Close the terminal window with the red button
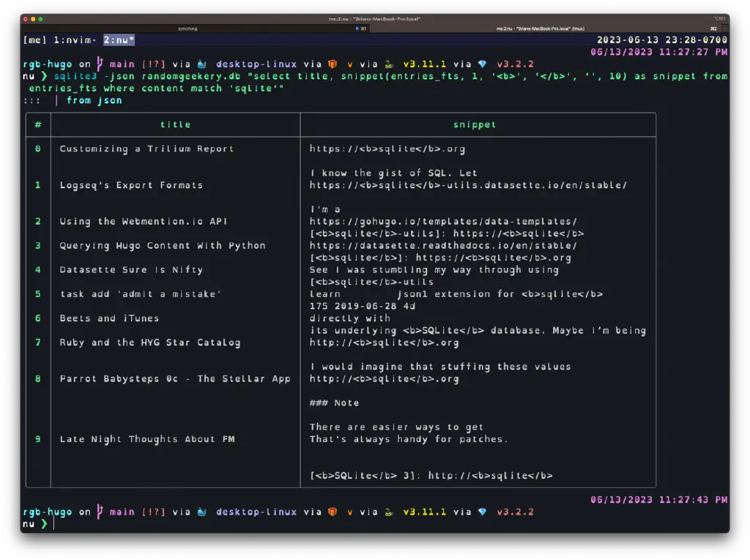The width and height of the screenshot is (750, 560). tap(26, 19)
